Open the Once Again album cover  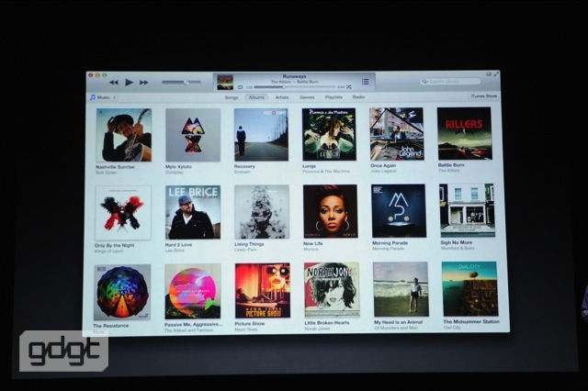pyautogui.click(x=397, y=134)
